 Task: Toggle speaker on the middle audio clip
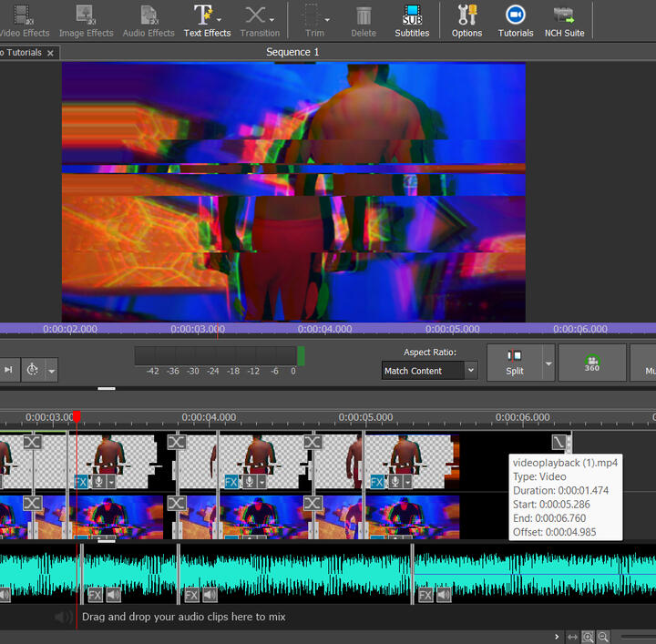210,596
